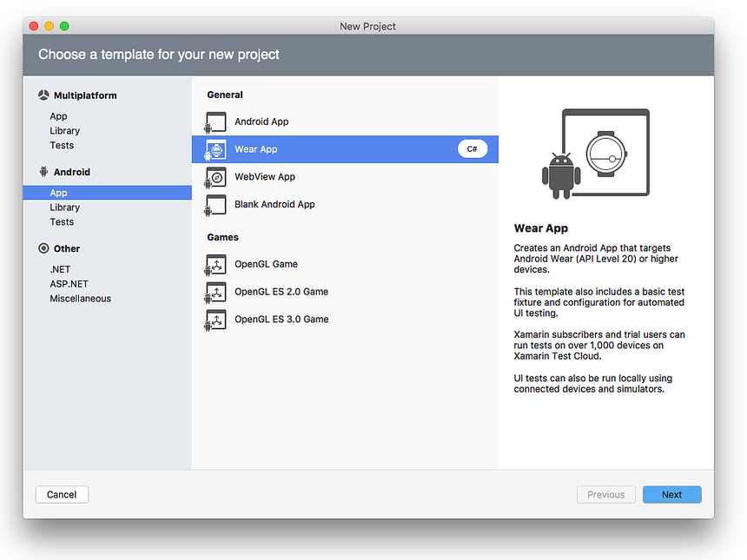Click the Android robot icon in sidebar
Image resolution: width=747 pixels, height=560 pixels.
(42, 171)
